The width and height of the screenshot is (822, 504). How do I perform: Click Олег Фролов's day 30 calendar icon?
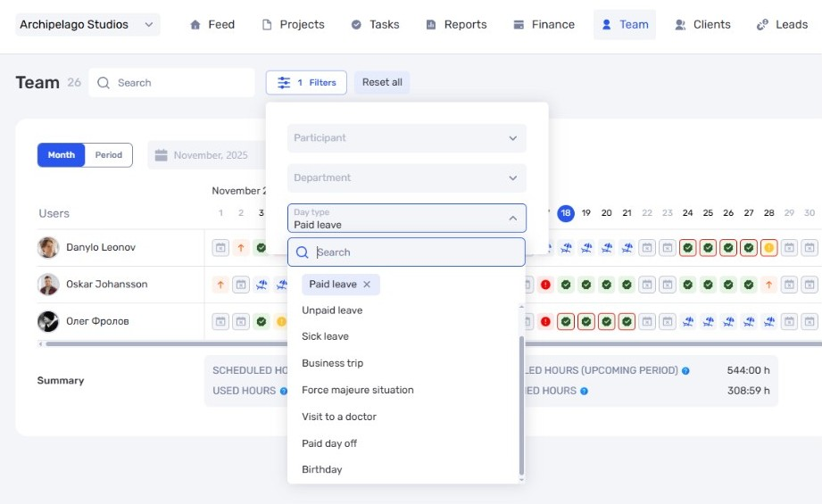click(810, 321)
